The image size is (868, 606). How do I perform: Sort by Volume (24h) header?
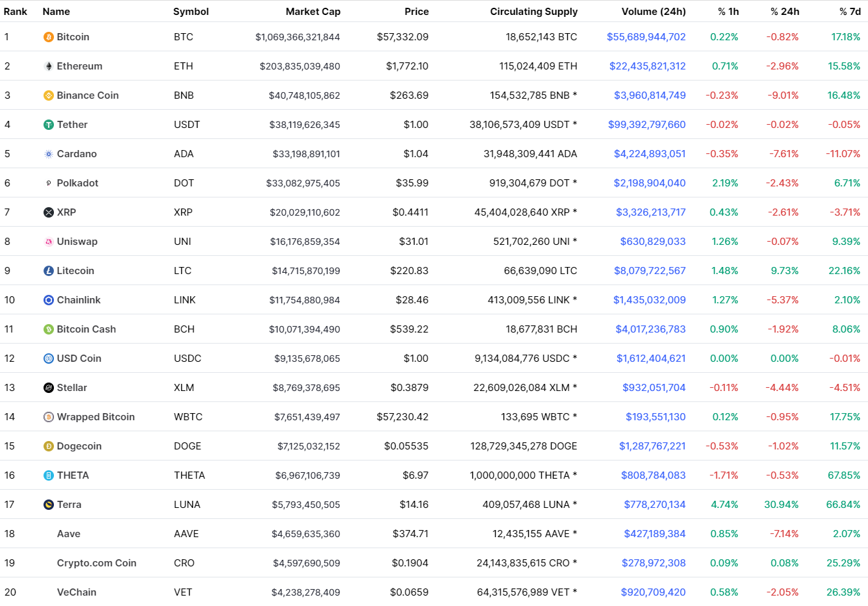click(654, 11)
